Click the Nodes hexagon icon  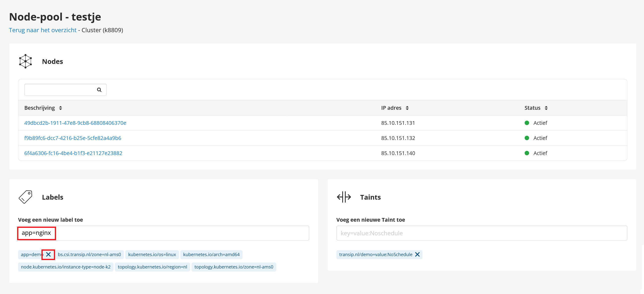click(x=25, y=61)
